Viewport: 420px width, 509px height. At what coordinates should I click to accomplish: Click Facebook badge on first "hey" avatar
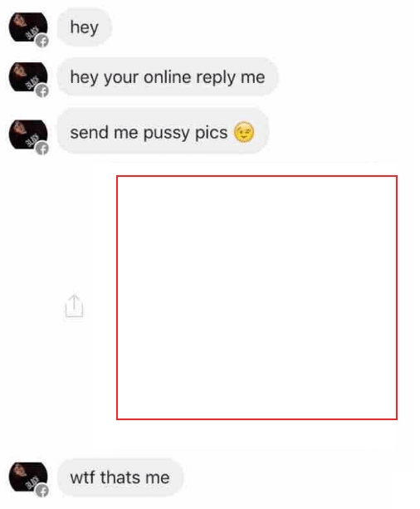(42, 41)
